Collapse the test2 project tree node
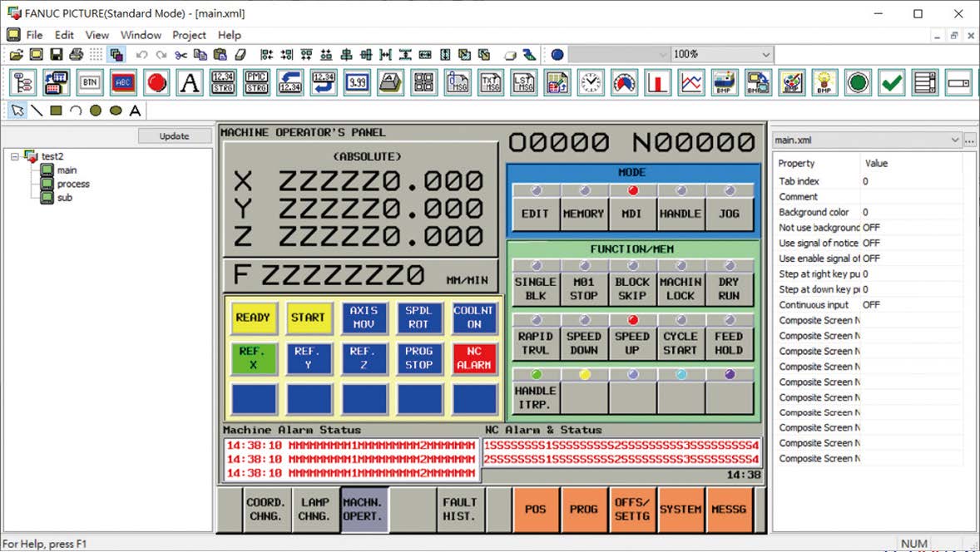 point(15,156)
